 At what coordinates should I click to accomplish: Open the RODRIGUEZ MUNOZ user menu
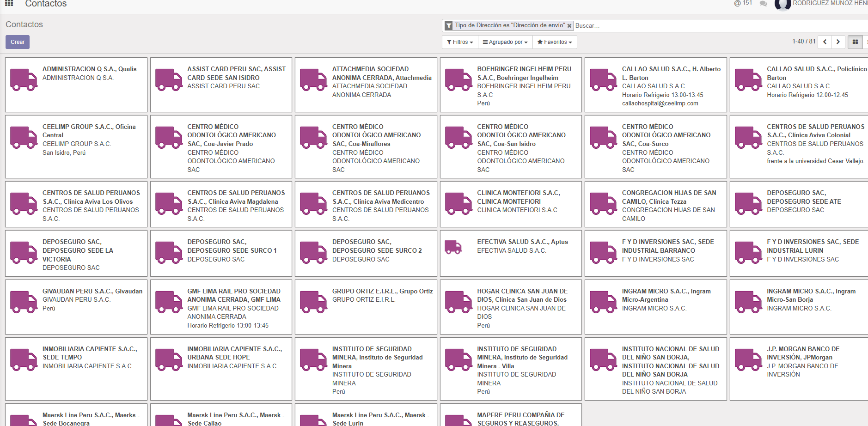coord(821,4)
